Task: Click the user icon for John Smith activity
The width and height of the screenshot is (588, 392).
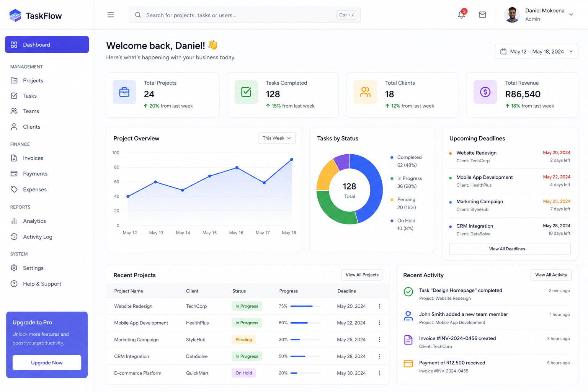Action: tap(408, 316)
